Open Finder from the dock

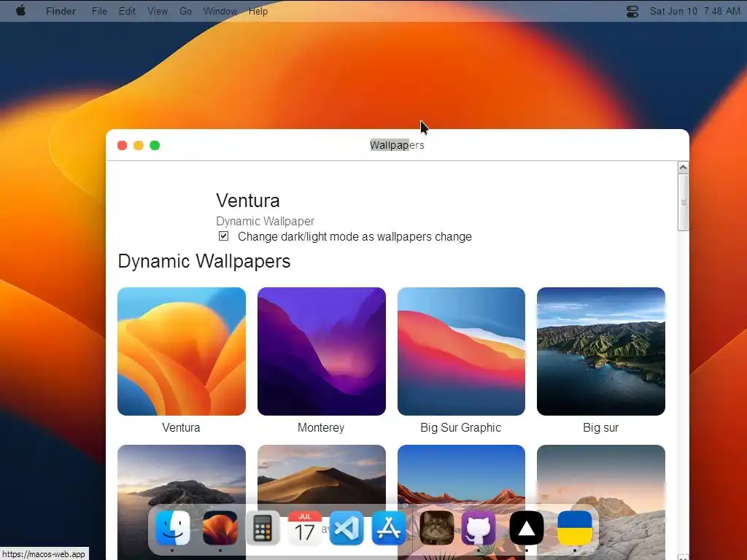172,528
